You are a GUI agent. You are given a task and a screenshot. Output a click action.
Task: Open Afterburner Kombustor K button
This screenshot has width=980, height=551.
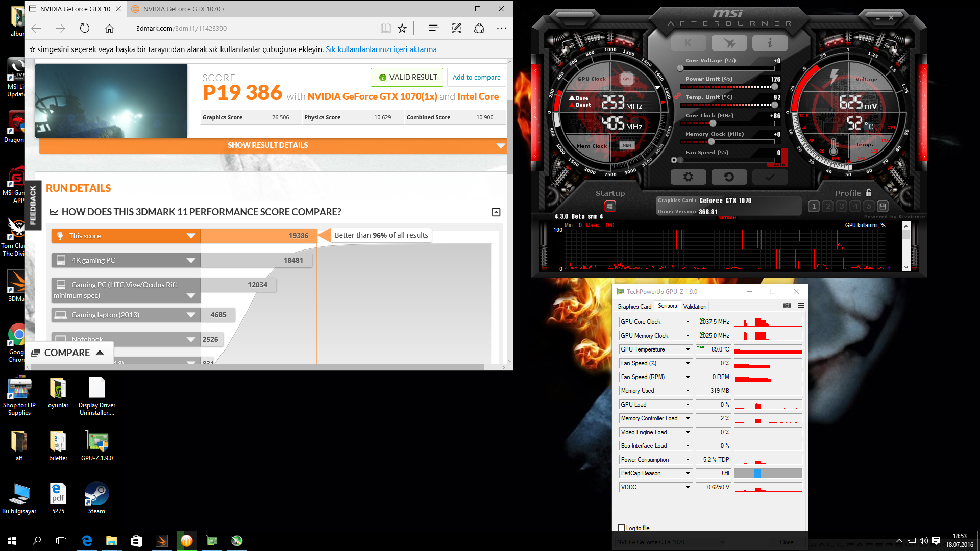pos(688,43)
